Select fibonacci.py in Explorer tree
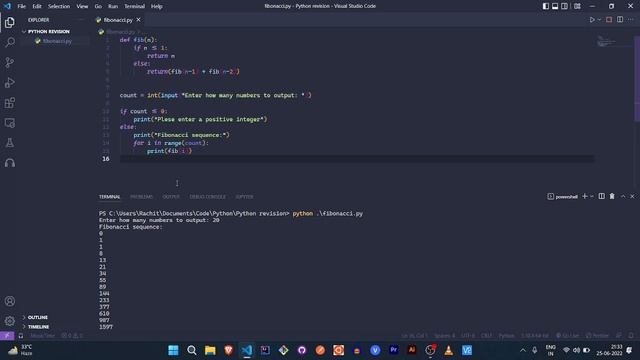Screen dimensions: 640x360 tap(57, 41)
